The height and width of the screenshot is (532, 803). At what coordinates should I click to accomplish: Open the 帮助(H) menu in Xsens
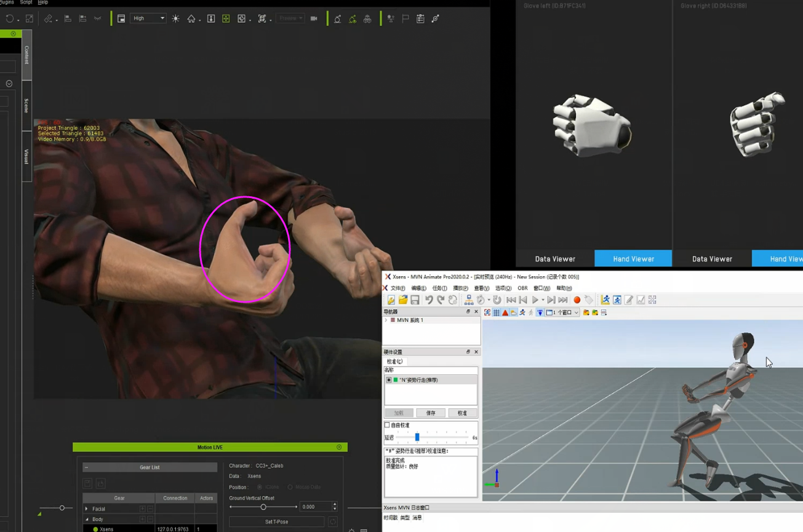click(x=564, y=288)
